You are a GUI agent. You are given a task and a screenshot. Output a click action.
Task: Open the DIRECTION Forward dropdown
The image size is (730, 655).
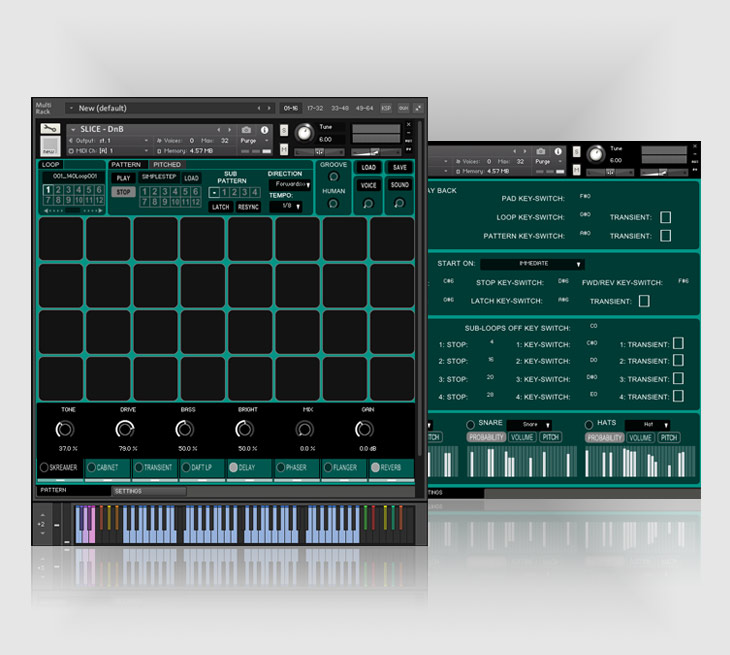pyautogui.click(x=291, y=185)
